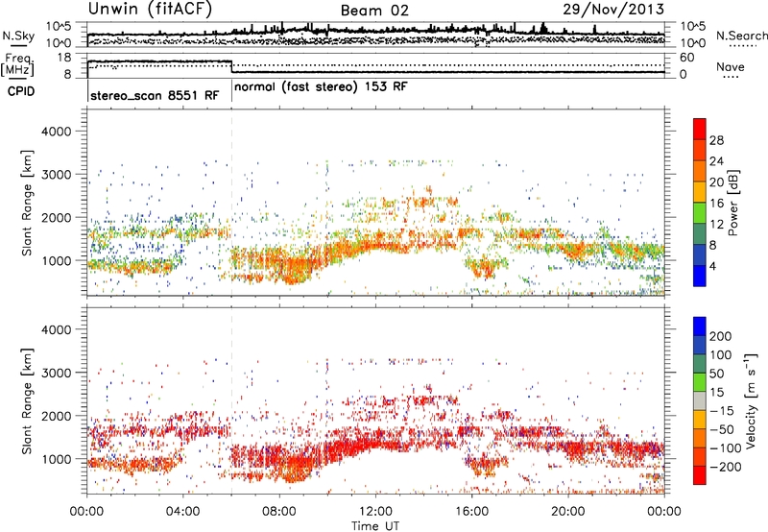Click the '1000' tick of power panel
The width and height of the screenshot is (768, 532).
56,260
